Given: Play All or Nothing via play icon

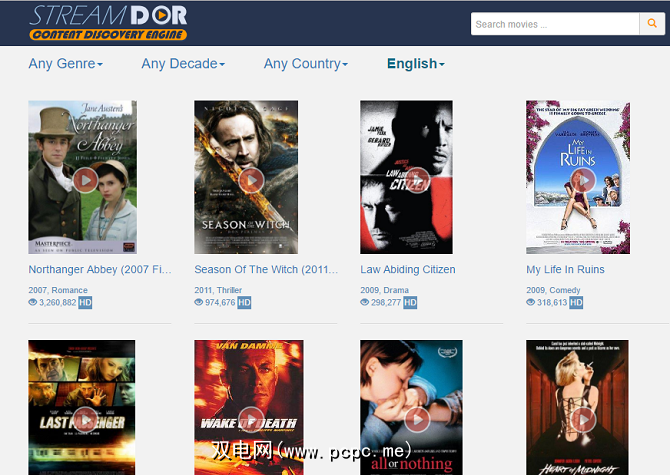Looking at the screenshot, I should pyautogui.click(x=417, y=420).
